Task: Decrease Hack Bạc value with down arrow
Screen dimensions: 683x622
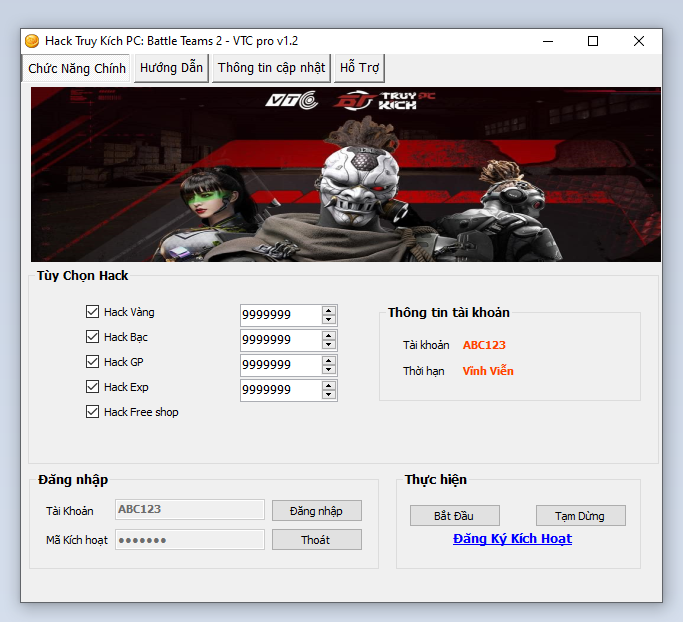Action: (x=329, y=345)
